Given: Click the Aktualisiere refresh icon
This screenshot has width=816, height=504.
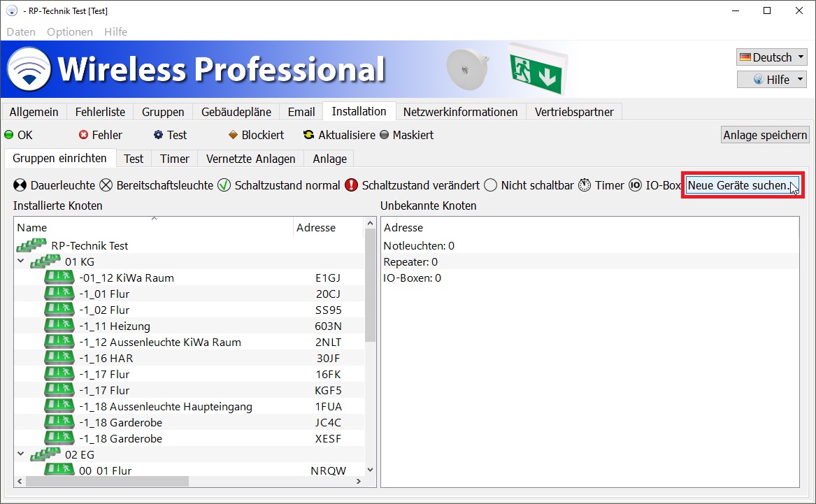Looking at the screenshot, I should [x=308, y=135].
